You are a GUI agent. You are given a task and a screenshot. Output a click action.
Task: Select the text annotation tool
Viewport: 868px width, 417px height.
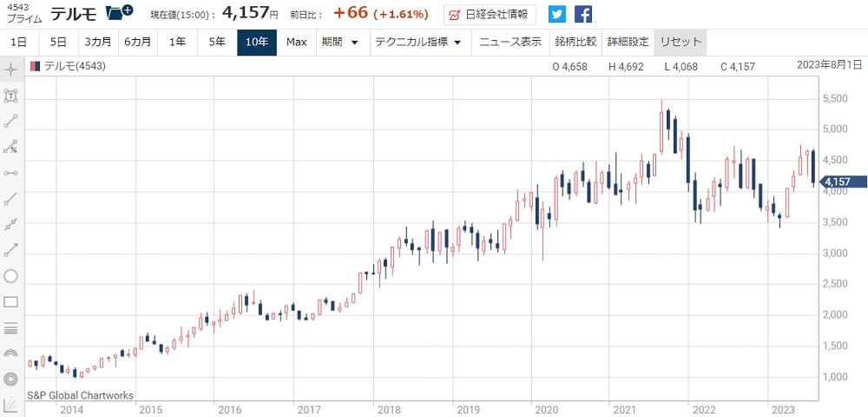pyautogui.click(x=11, y=96)
